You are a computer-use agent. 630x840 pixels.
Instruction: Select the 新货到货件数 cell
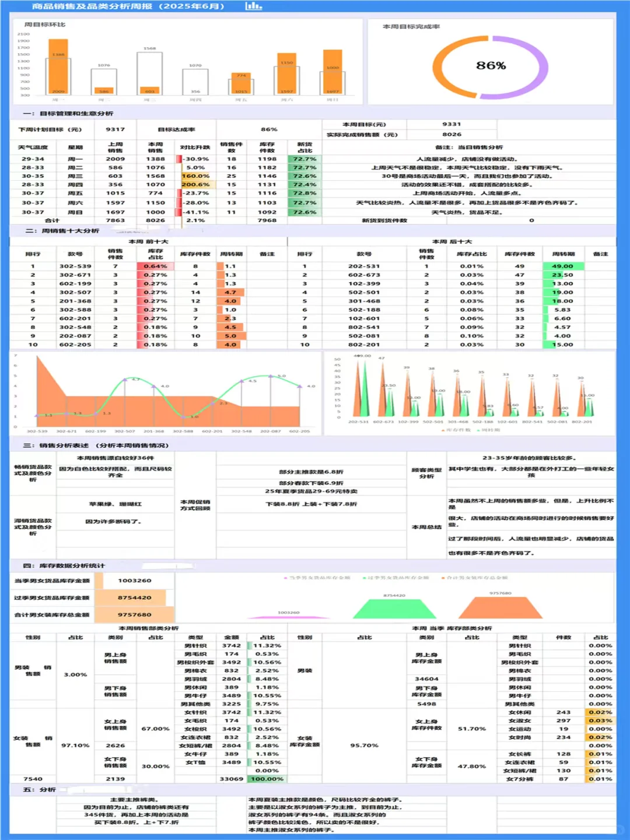click(384, 221)
